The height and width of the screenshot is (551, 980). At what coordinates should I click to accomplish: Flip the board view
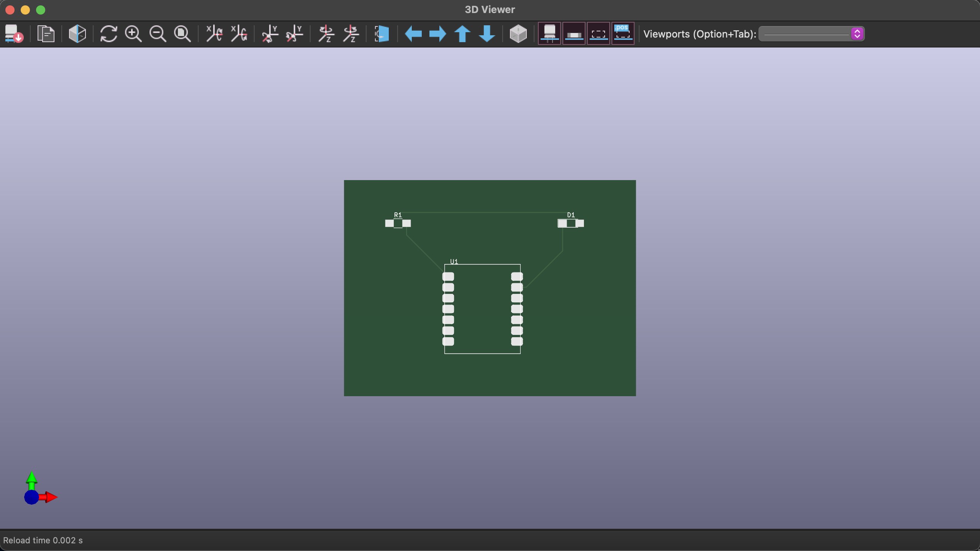[x=382, y=34]
